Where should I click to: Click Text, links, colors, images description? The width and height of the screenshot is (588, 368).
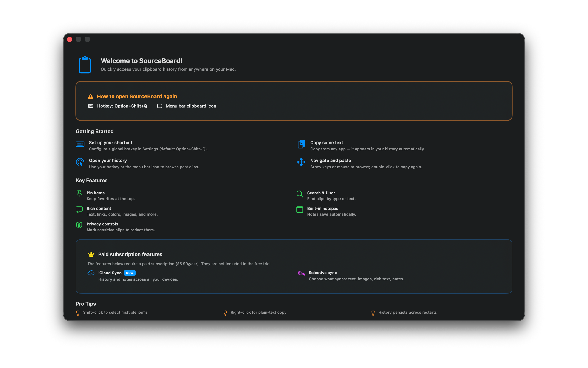pyautogui.click(x=122, y=214)
